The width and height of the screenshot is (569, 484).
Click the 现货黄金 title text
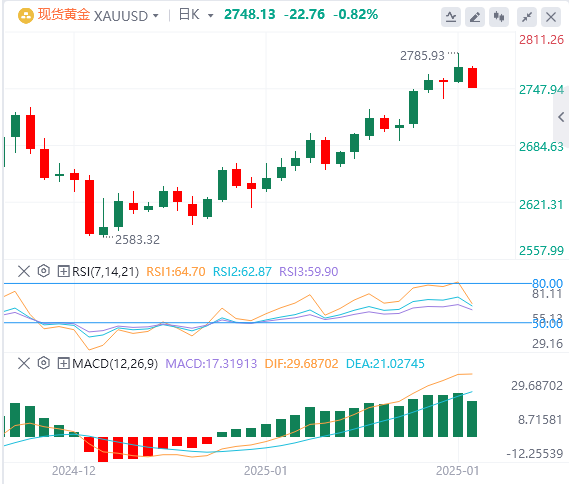(x=64, y=15)
